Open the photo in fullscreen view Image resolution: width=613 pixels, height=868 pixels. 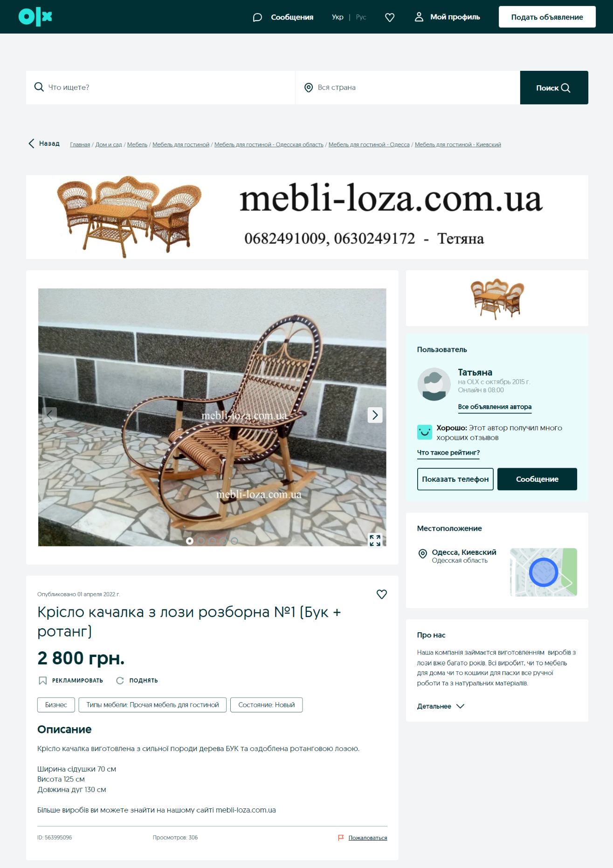(375, 540)
